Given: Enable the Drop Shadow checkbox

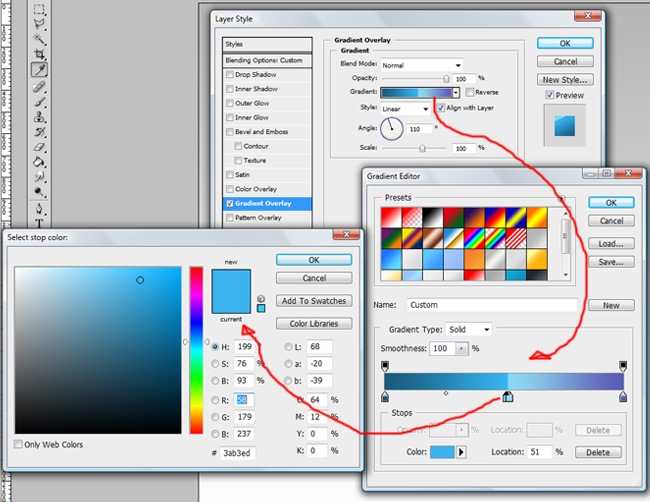Looking at the screenshot, I should pyautogui.click(x=230, y=75).
